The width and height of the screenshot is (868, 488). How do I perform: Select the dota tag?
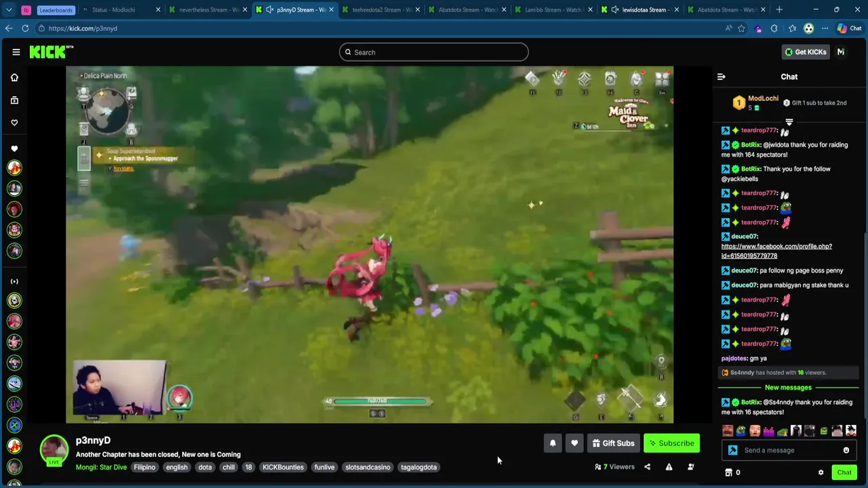point(205,467)
